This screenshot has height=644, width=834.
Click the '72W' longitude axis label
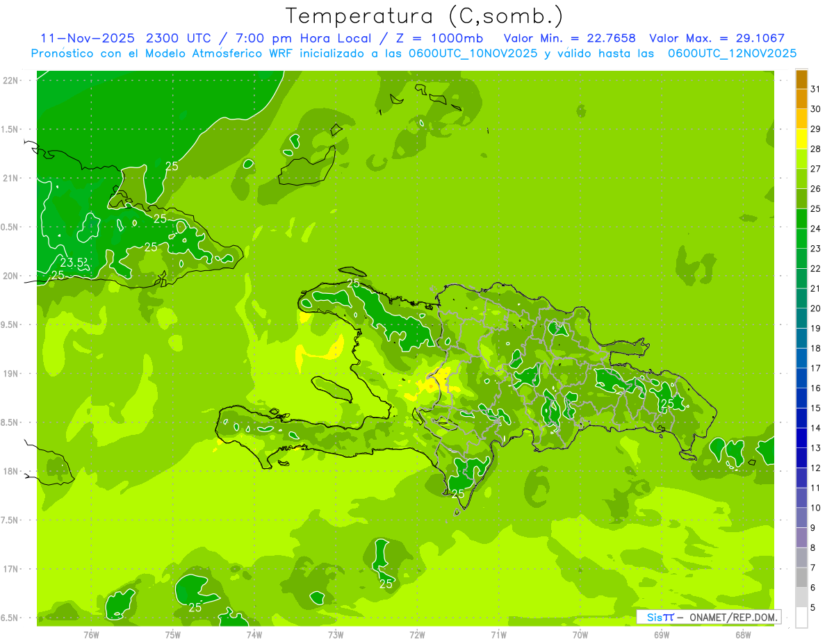[x=417, y=635]
